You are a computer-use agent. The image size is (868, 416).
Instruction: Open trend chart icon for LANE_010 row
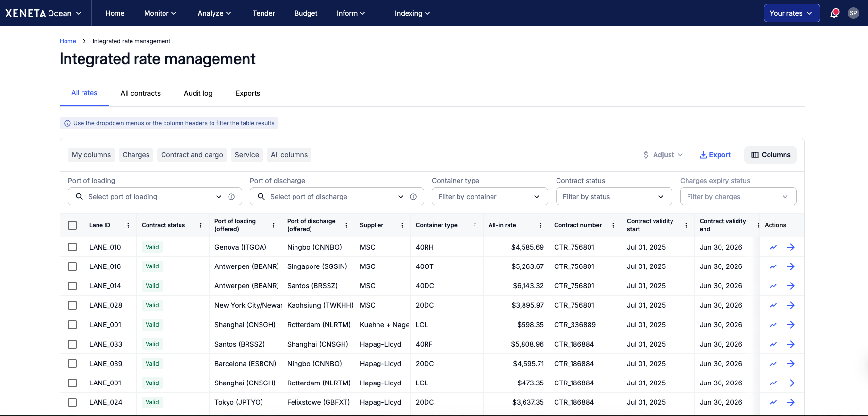(773, 247)
